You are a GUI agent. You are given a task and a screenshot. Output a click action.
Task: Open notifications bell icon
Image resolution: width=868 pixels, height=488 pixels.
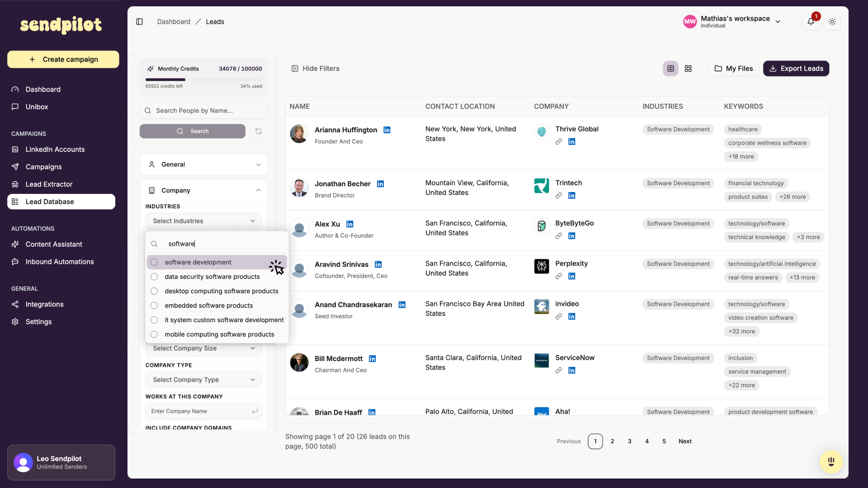[x=811, y=22]
